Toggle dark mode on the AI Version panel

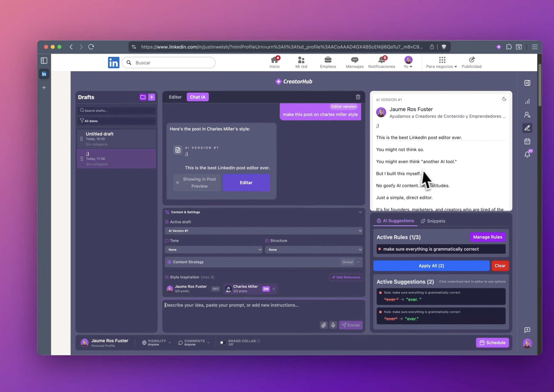click(504, 99)
